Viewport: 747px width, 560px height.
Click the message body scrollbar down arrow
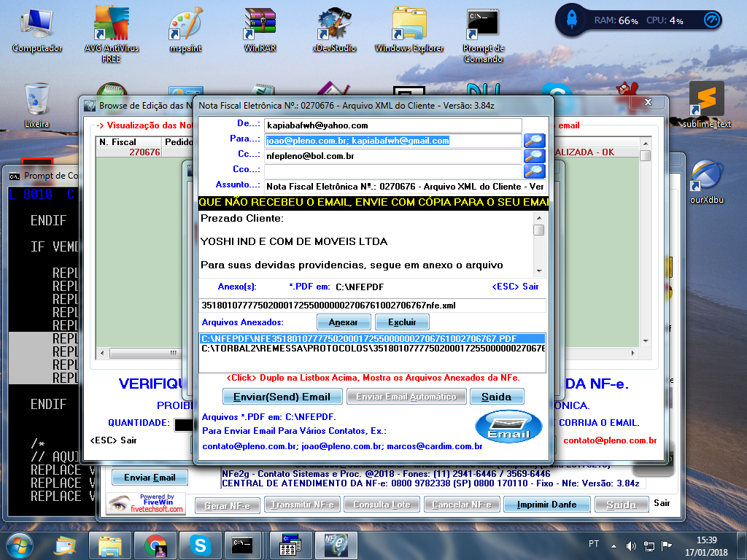539,270
